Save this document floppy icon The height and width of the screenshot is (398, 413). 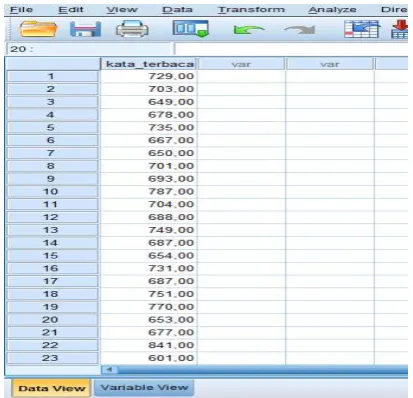click(85, 29)
